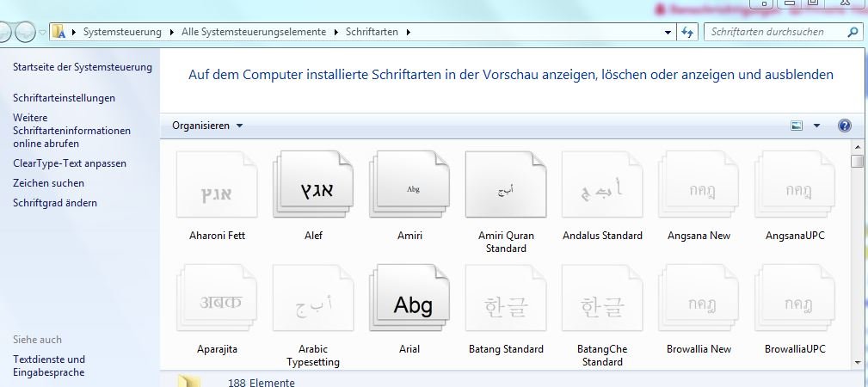Select the Arial font family icon
The height and width of the screenshot is (387, 868).
409,298
